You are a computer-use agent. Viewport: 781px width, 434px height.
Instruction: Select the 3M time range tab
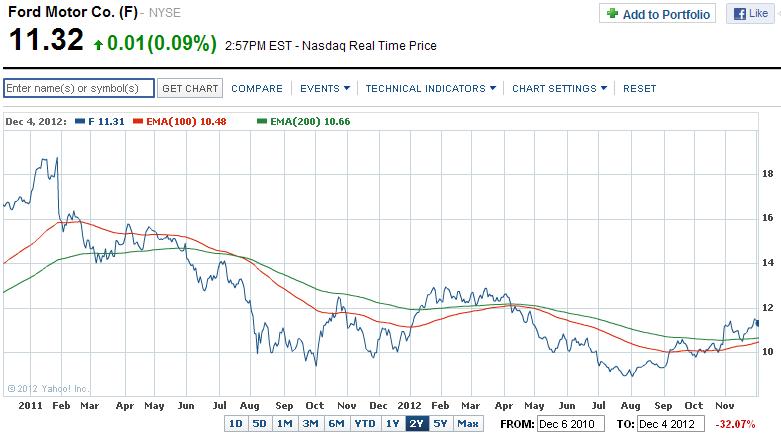[x=310, y=424]
